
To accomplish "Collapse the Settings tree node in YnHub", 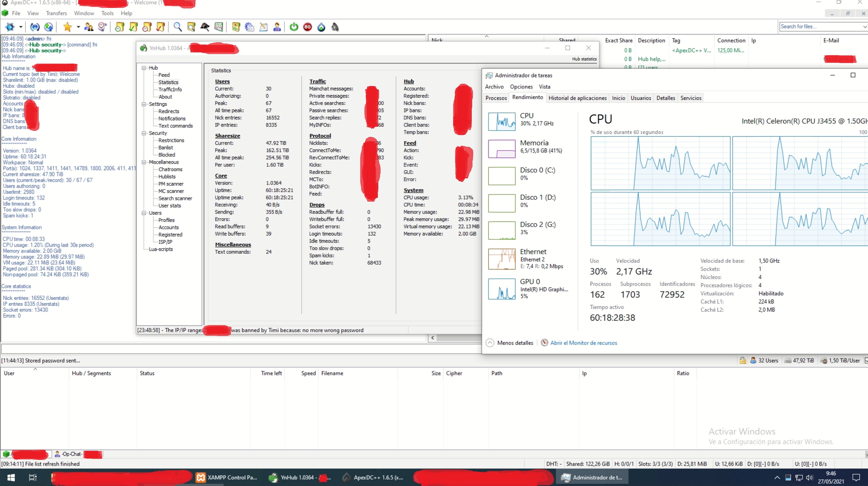I will (x=144, y=104).
